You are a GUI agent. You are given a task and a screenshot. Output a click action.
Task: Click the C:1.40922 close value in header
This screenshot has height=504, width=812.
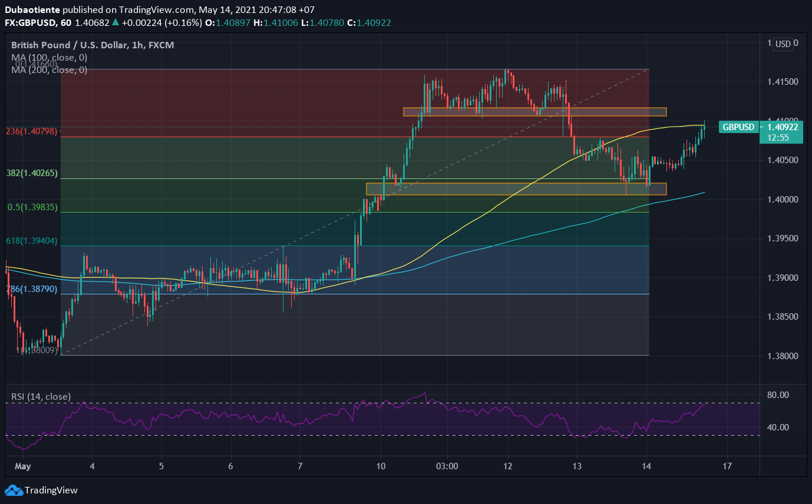tap(370, 22)
